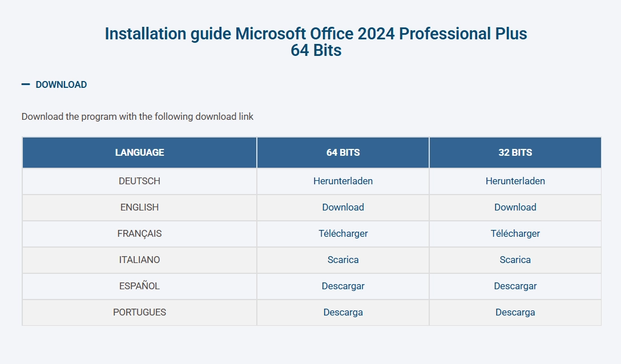The image size is (621, 364).
Task: Select Télécharger link in 32 bits column
Action: 515,233
